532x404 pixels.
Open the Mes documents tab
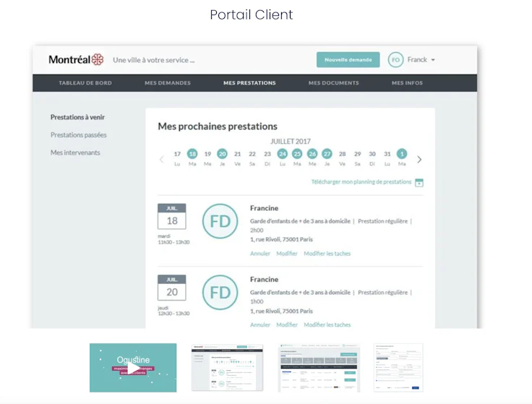click(333, 83)
